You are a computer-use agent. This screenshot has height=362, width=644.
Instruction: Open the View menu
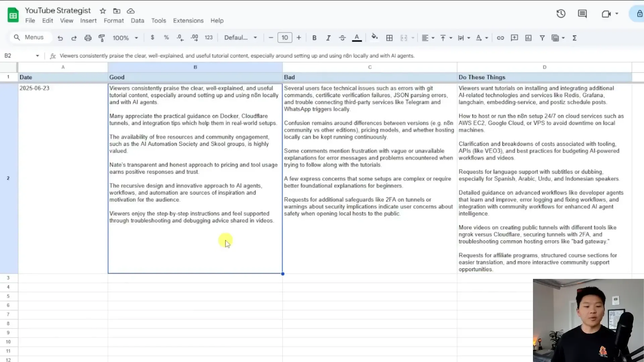(x=66, y=20)
